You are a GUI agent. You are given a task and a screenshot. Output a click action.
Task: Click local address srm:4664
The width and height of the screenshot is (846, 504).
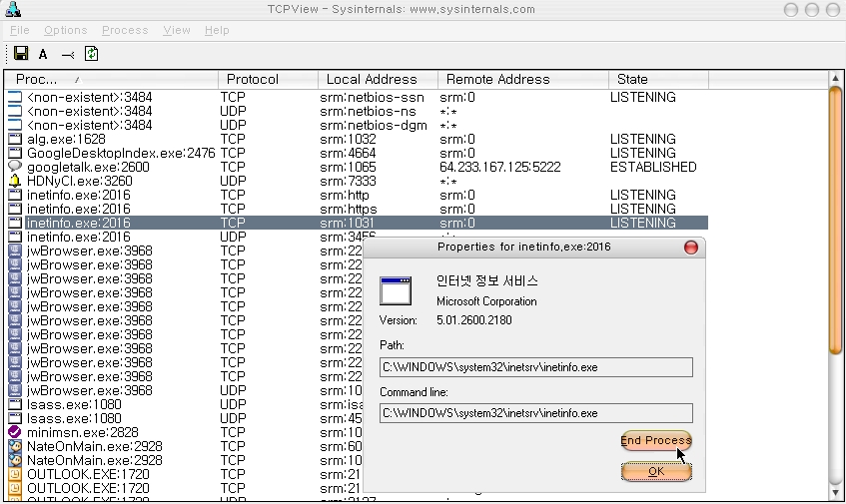(x=348, y=153)
